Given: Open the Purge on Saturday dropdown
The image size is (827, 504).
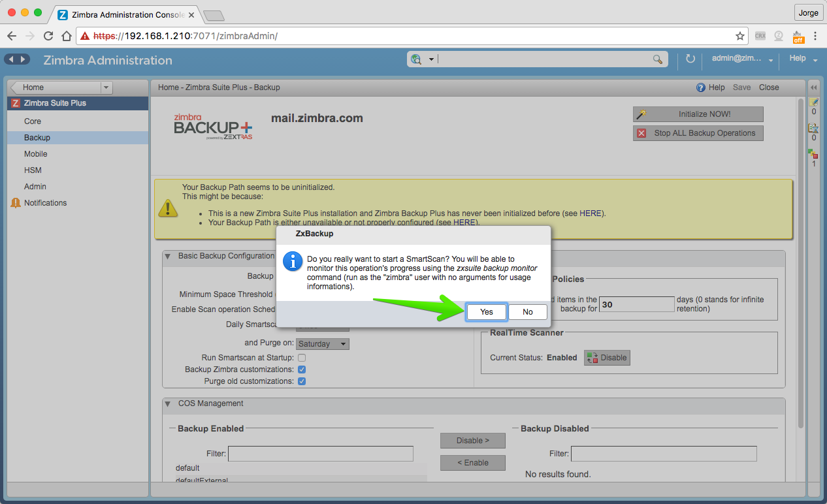Looking at the screenshot, I should 323,344.
